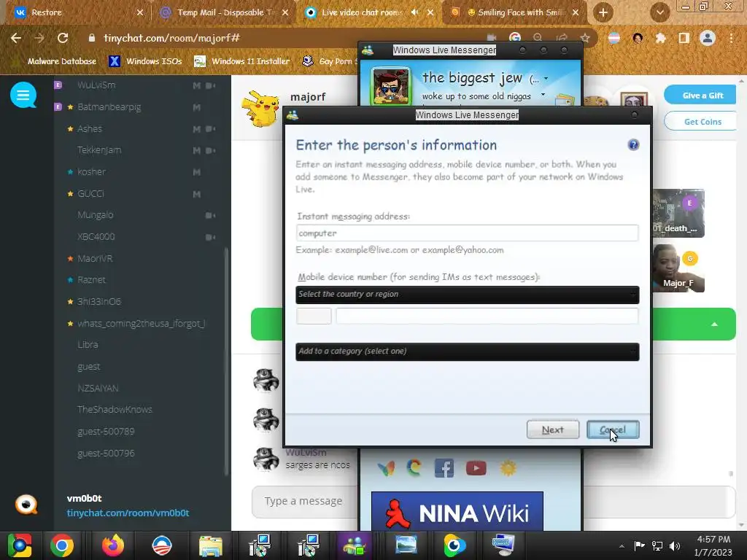Image resolution: width=747 pixels, height=560 pixels.
Task: Expand the green bar up arrow
Action: [x=714, y=324]
